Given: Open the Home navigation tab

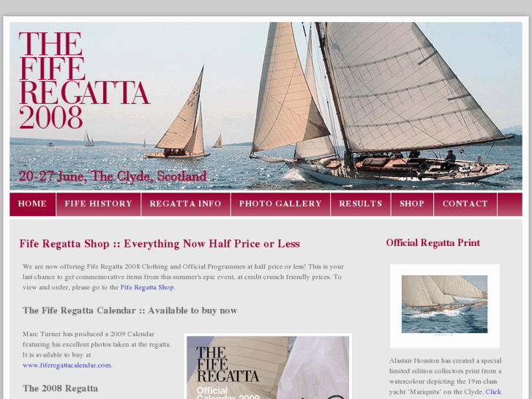Looking at the screenshot, I should tap(33, 204).
